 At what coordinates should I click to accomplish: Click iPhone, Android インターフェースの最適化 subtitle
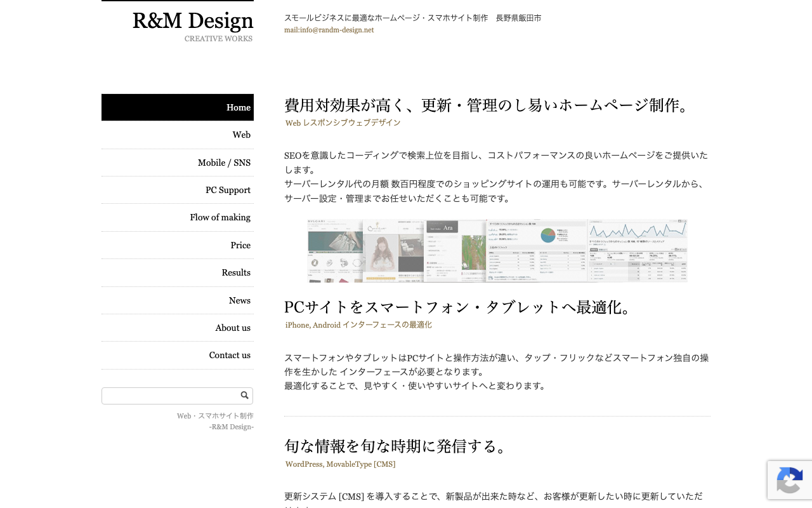coord(358,324)
